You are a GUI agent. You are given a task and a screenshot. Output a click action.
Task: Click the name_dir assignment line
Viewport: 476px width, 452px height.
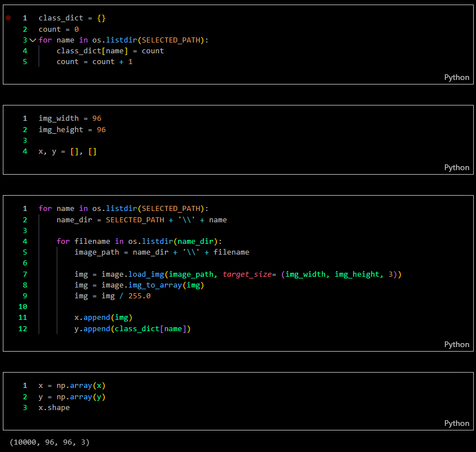(x=142, y=220)
